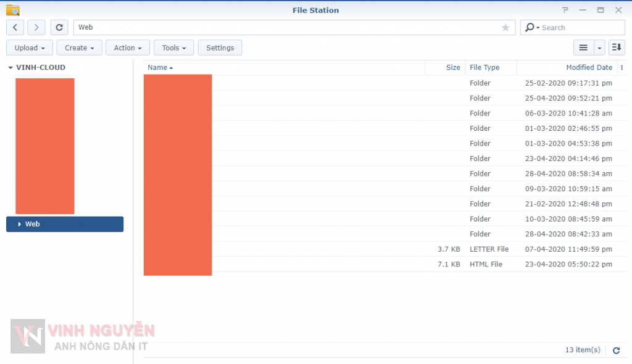Image resolution: width=632 pixels, height=364 pixels.
Task: Select the Web folder in sidebar
Action: pos(33,224)
